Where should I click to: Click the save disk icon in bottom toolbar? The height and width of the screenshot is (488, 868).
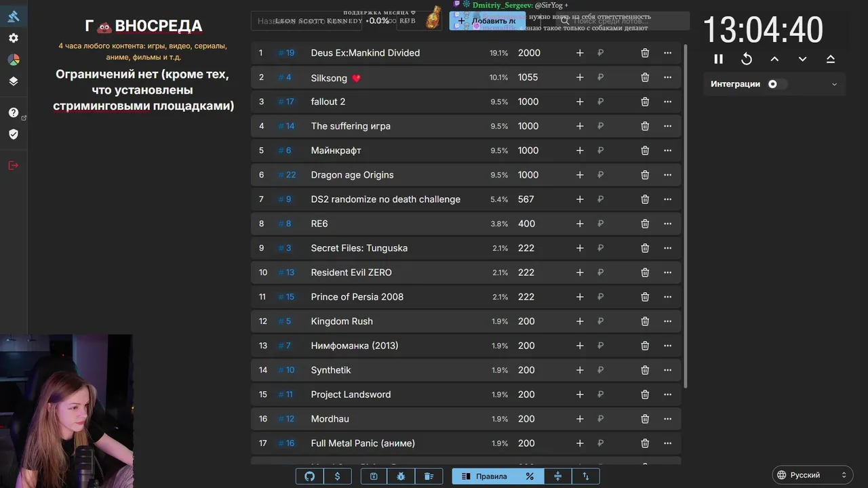click(x=374, y=476)
